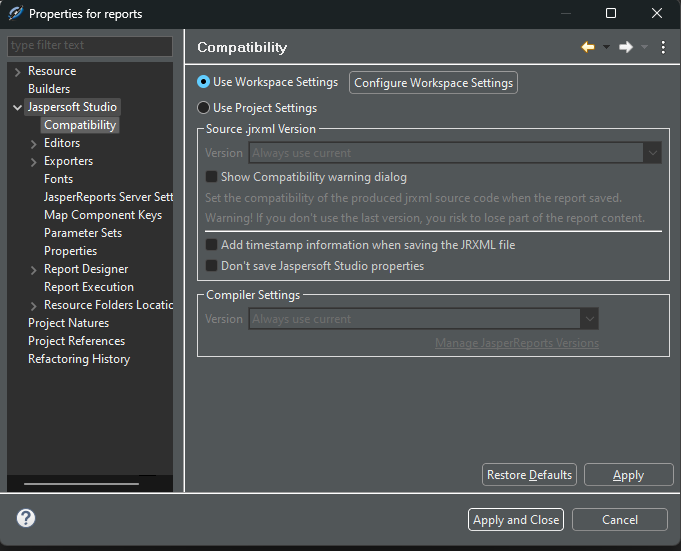Viewport: 681px width, 551px height.
Task: Open JasperReports Server Settings item
Action: pyautogui.click(x=108, y=197)
